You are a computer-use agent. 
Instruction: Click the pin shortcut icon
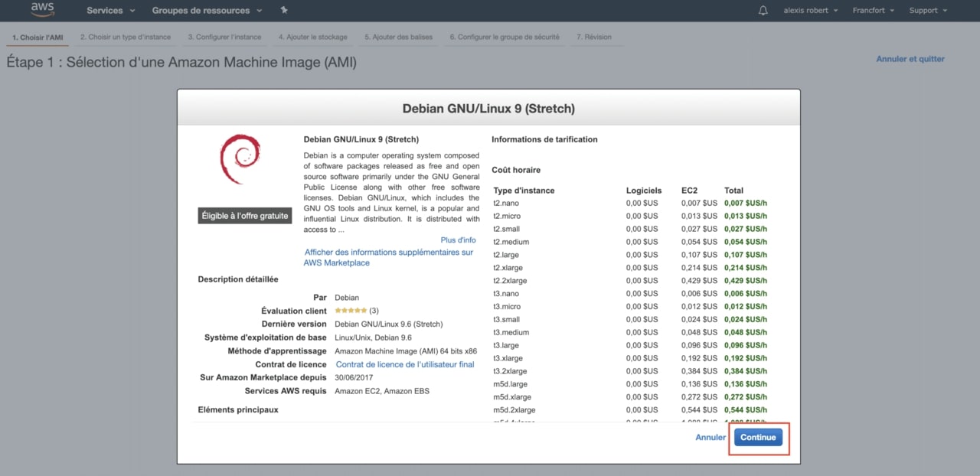[x=284, y=10]
